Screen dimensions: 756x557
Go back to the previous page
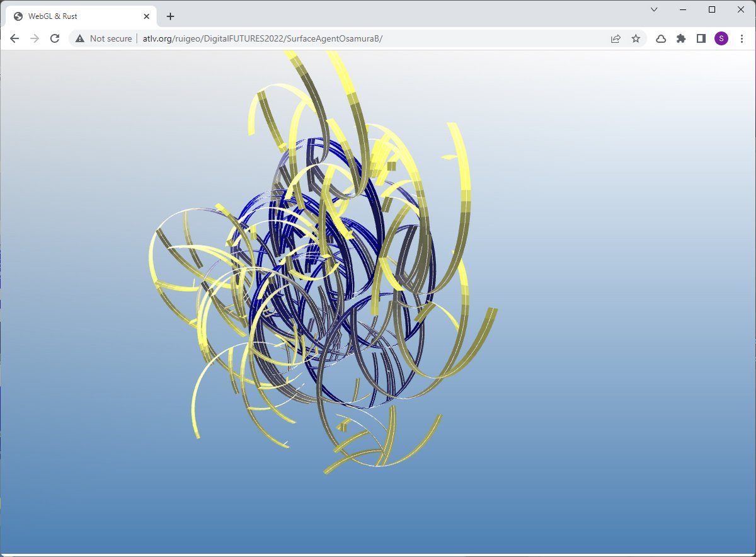pyautogui.click(x=14, y=38)
